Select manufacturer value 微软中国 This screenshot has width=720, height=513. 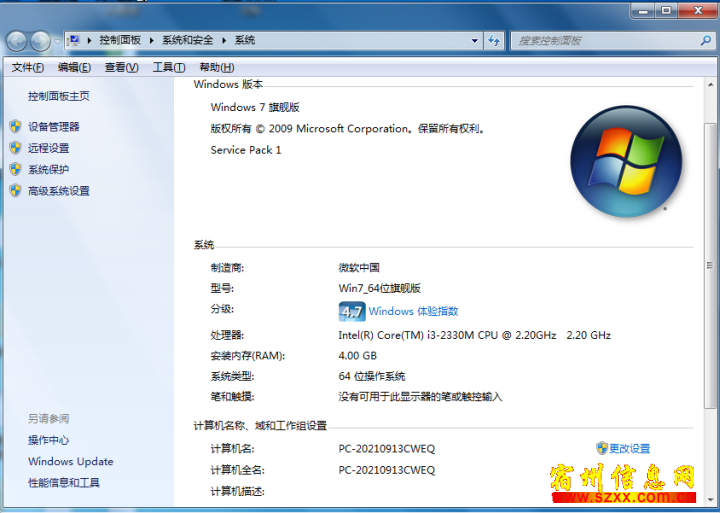359,267
